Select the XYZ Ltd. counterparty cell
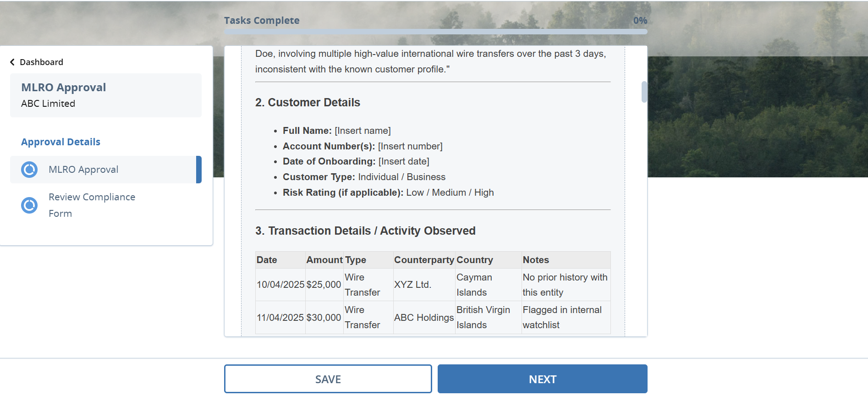The image size is (868, 396). pos(412,285)
